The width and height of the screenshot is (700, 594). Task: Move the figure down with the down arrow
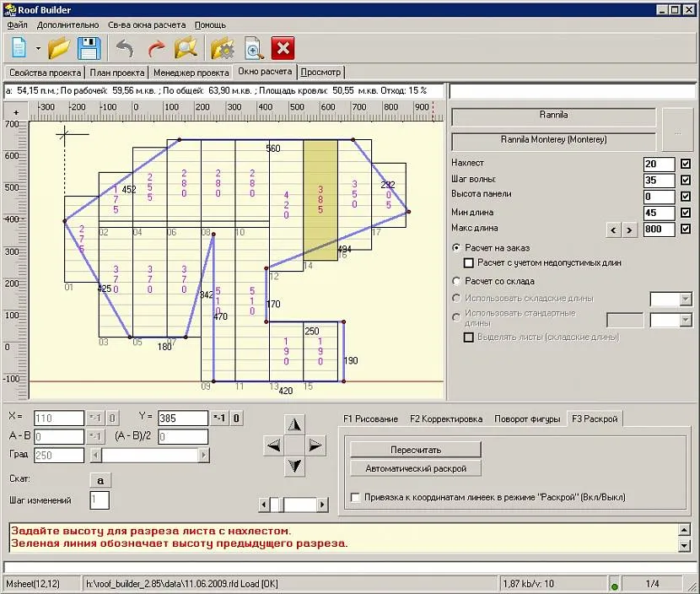[x=294, y=466]
